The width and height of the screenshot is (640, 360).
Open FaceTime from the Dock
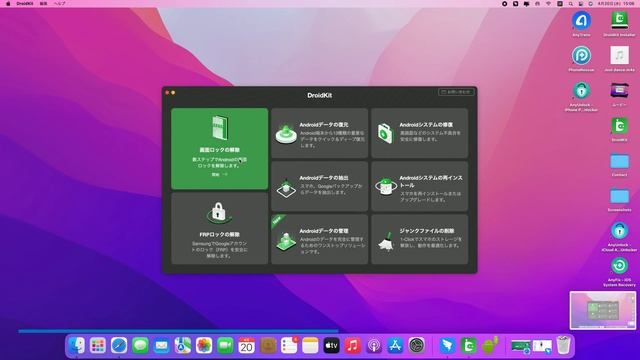click(225, 346)
